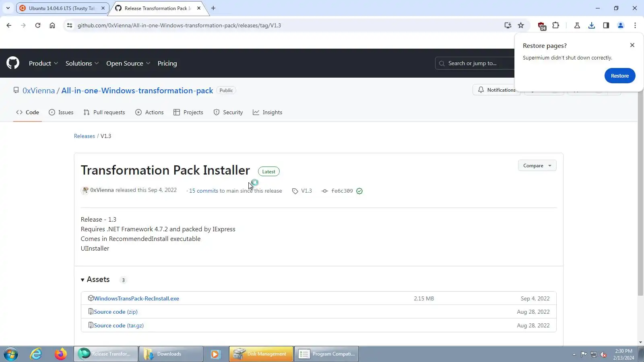Download Source code (zip)
Viewport: 644px width, 362px height.
click(116, 312)
